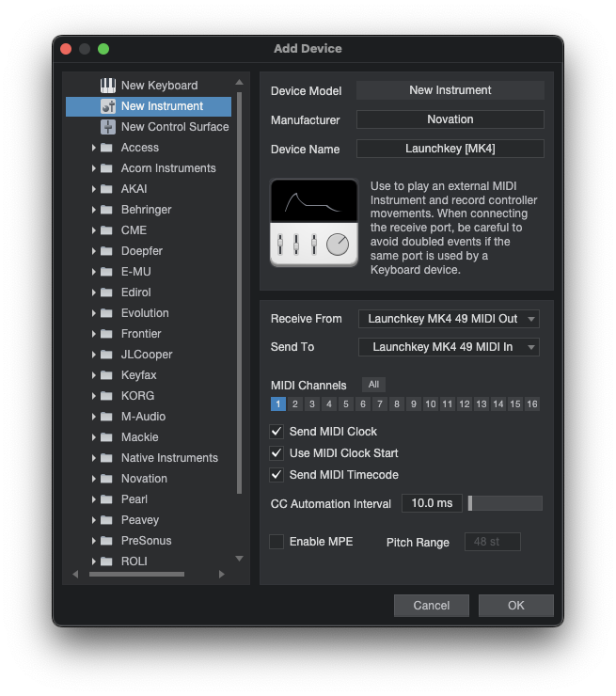Click the Novation folder icon
The image size is (616, 696).
point(106,479)
